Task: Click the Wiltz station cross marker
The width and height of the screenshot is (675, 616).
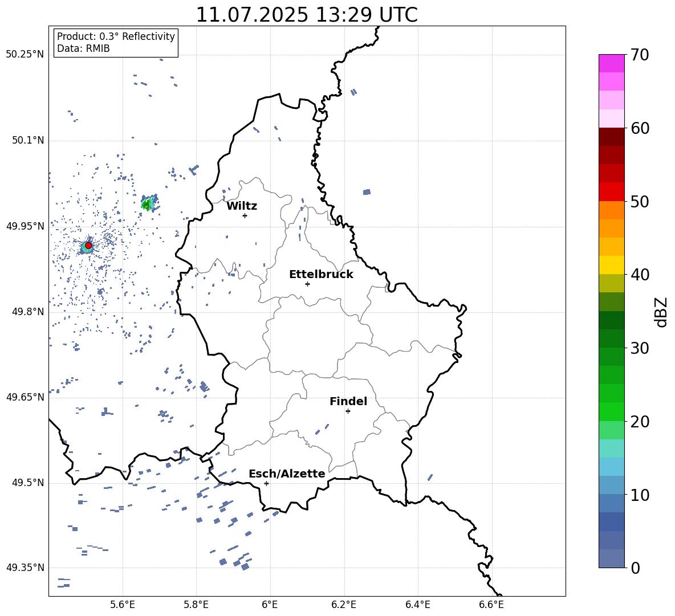Action: (x=245, y=215)
